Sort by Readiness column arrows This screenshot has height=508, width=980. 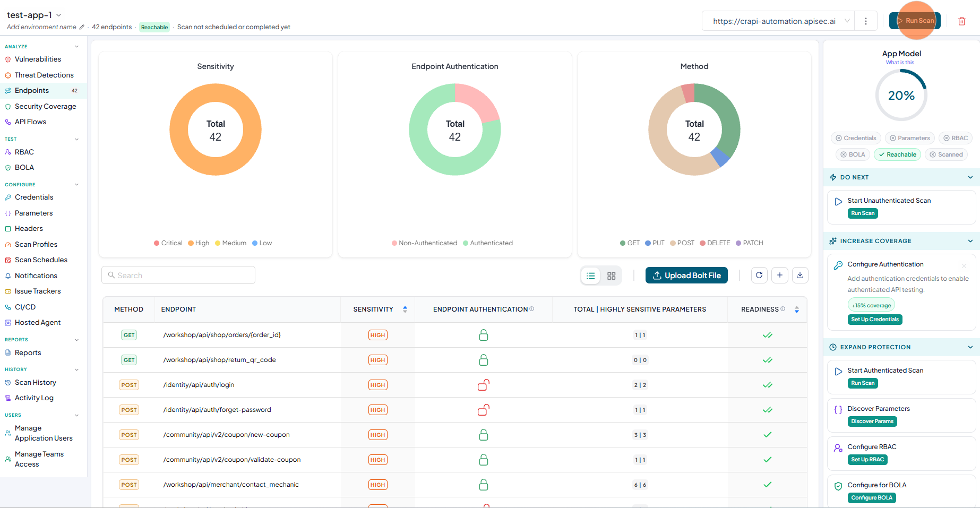797,309
